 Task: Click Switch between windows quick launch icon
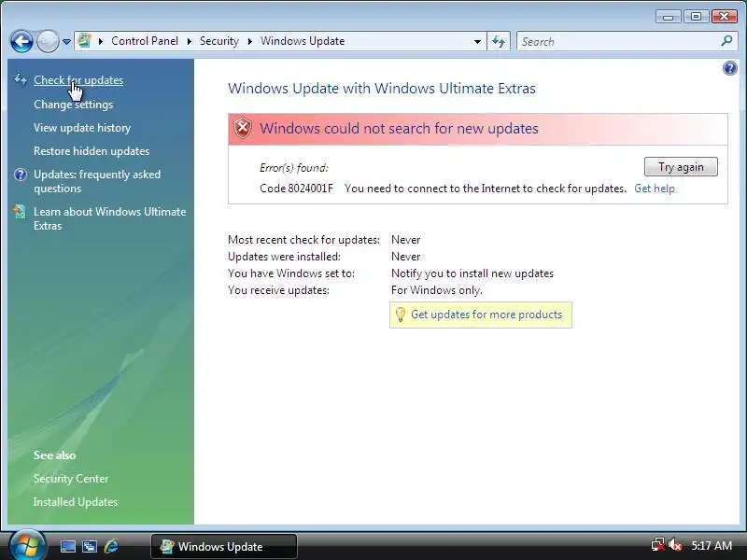(89, 546)
